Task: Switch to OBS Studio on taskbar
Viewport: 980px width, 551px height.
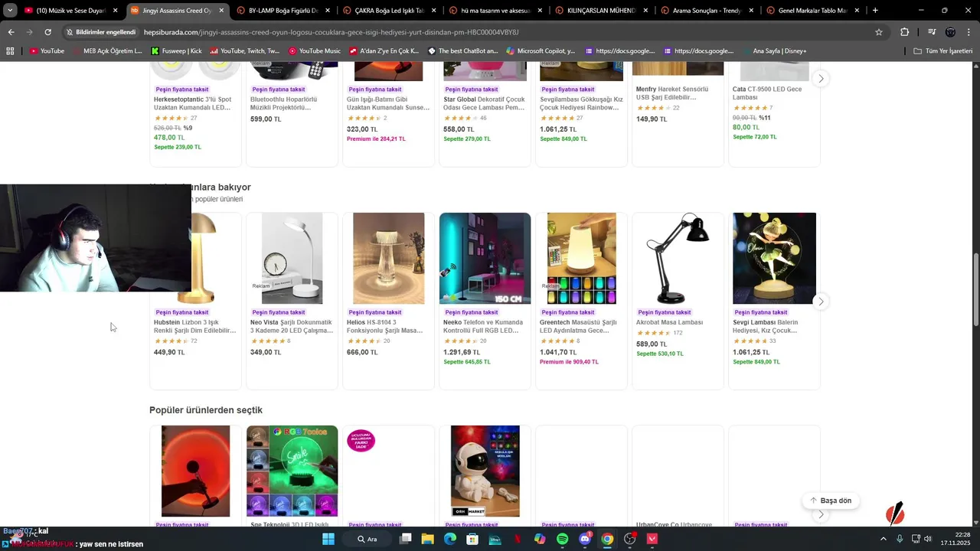Action: click(630, 539)
